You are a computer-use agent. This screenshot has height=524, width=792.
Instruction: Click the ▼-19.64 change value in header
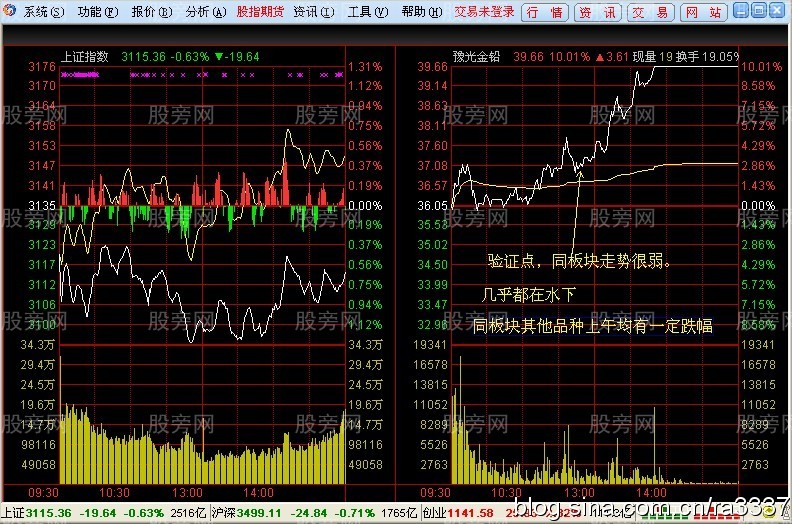(x=237, y=57)
